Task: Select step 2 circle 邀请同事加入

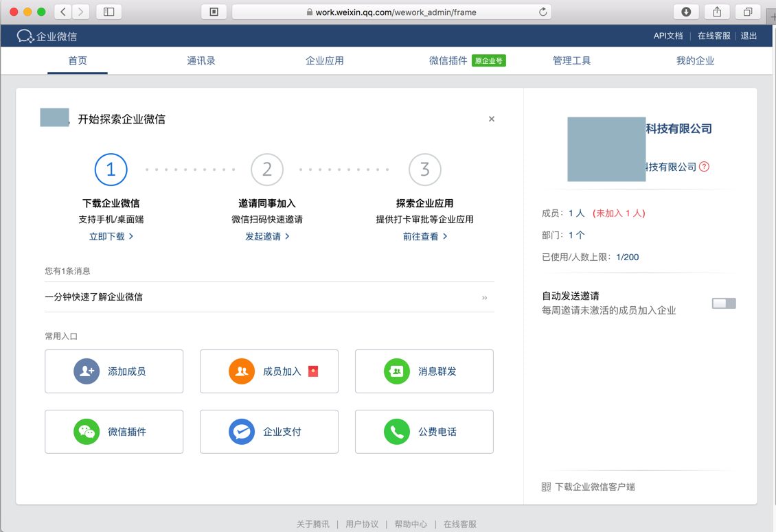Action: pos(267,170)
